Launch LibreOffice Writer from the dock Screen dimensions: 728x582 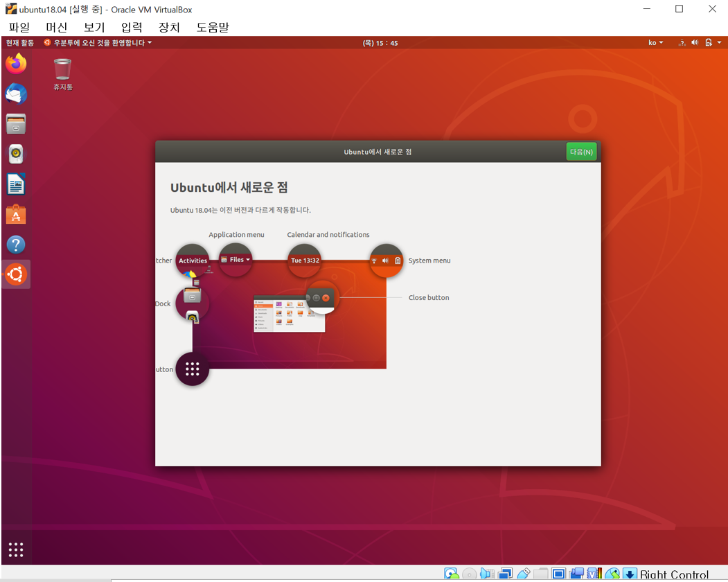[x=16, y=184]
